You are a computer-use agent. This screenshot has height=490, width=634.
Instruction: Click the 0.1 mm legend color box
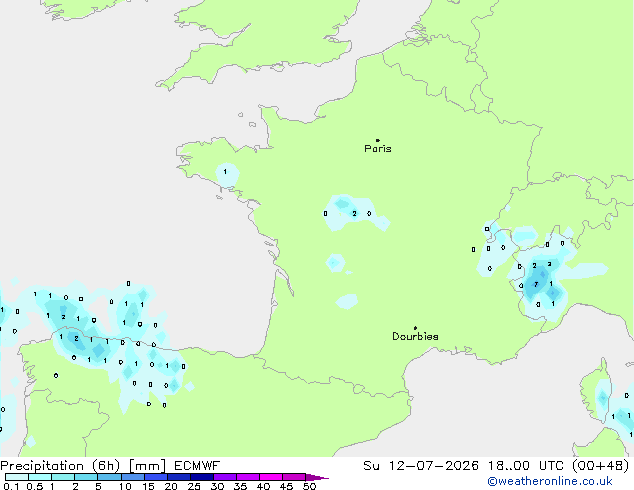tap(17, 477)
